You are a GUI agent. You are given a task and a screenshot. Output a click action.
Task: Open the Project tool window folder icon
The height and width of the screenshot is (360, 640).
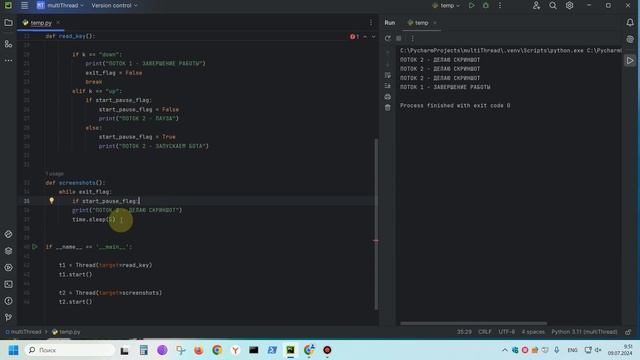(x=8, y=23)
